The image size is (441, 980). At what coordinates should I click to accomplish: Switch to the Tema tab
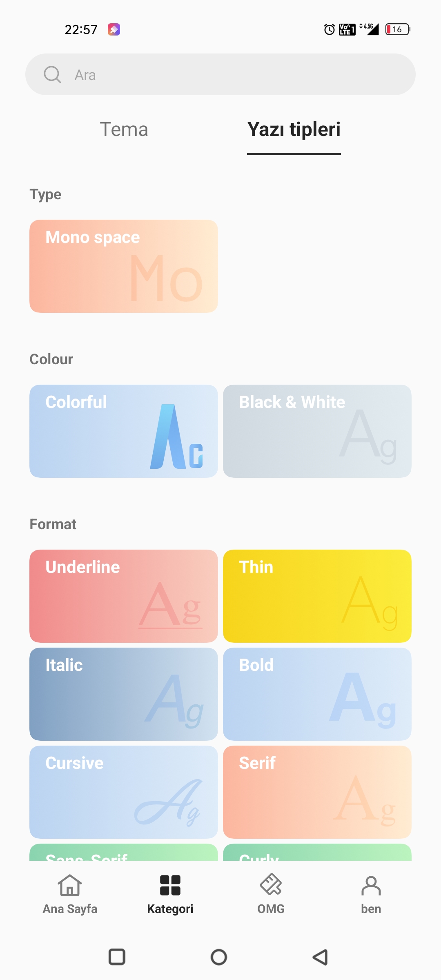(x=124, y=129)
